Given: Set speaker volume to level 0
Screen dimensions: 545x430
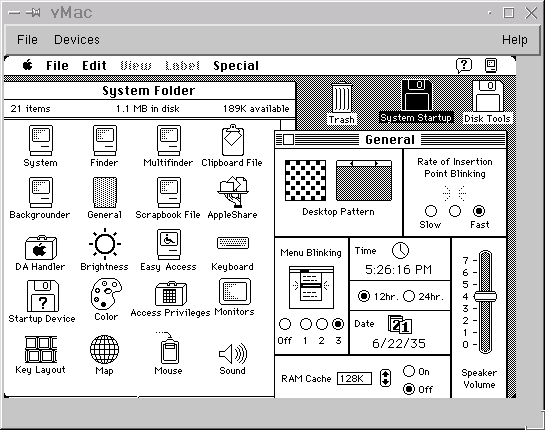Looking at the screenshot, I should (x=485, y=344).
